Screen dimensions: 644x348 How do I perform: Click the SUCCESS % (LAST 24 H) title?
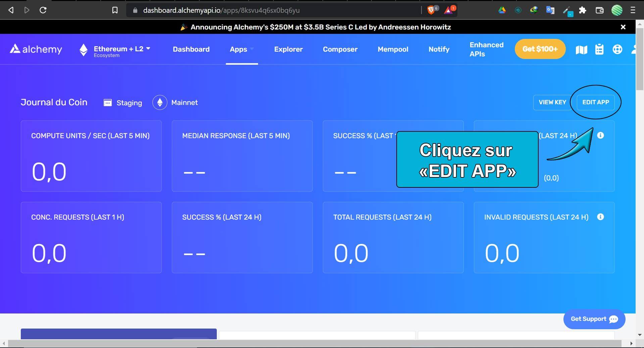(221, 217)
